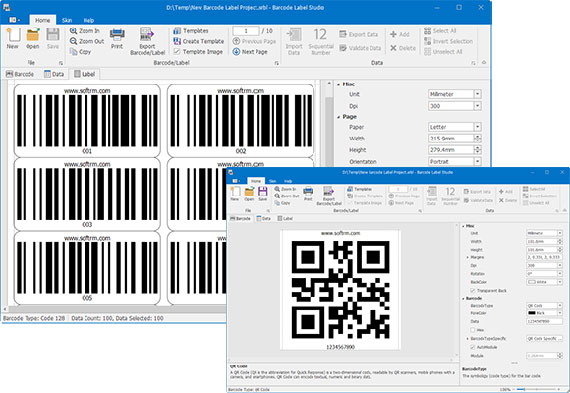The width and height of the screenshot is (570, 393).
Task: Switch to the Help tab in back window
Action: (x=89, y=20)
